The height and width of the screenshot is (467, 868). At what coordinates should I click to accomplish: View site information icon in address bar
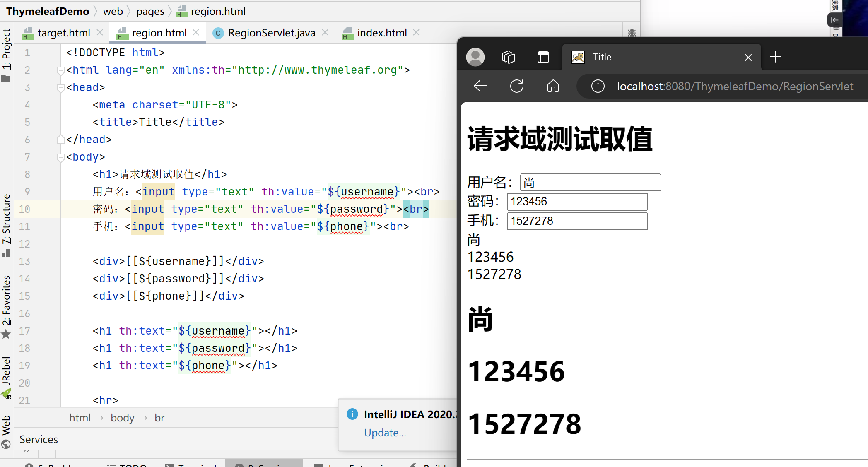coord(598,86)
